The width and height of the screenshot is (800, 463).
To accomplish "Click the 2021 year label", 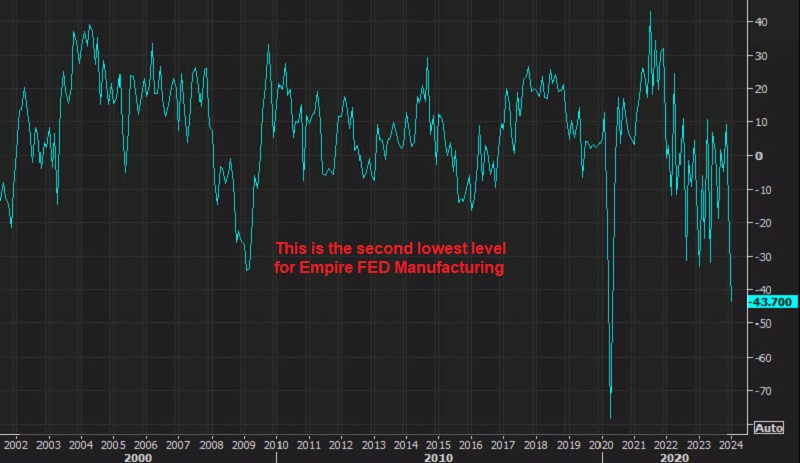I will tap(634, 445).
